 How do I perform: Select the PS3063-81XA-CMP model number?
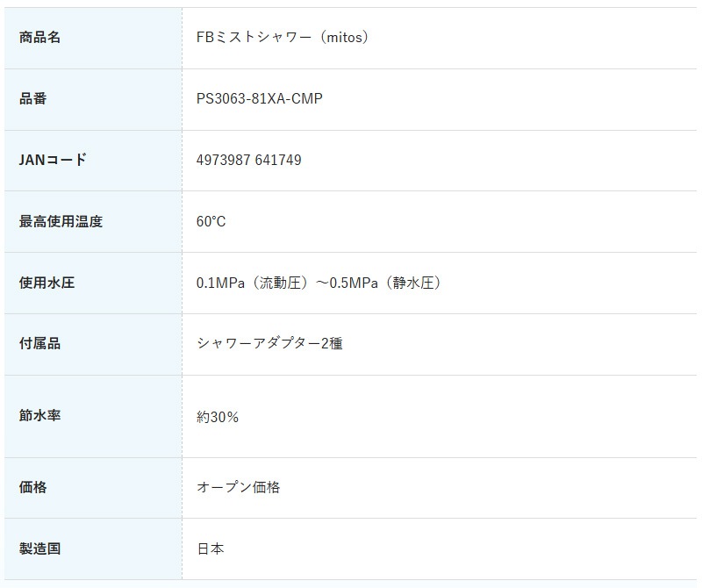tap(260, 99)
